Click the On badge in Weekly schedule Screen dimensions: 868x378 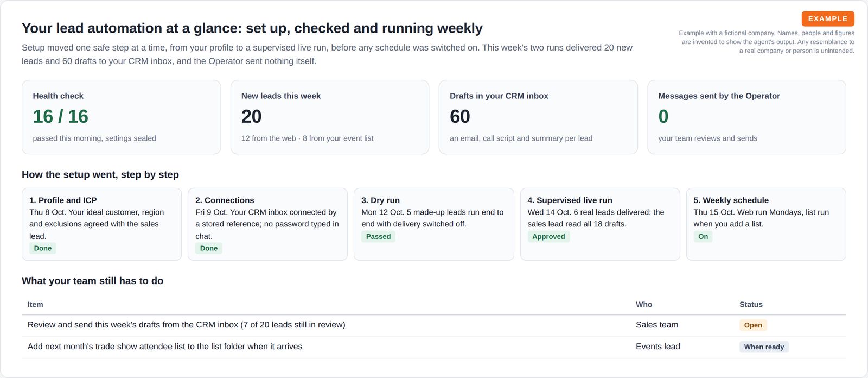(703, 236)
